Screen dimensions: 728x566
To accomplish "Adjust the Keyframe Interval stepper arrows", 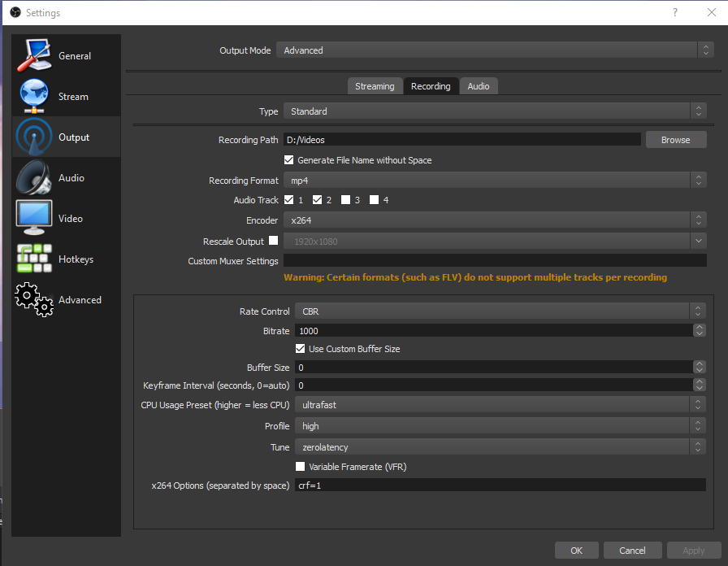I will [700, 385].
